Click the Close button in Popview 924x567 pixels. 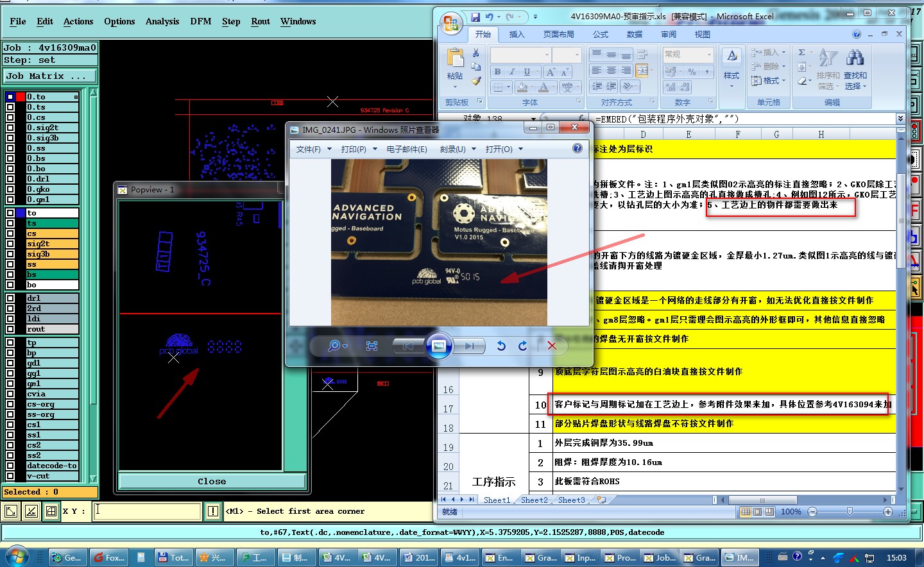[212, 481]
